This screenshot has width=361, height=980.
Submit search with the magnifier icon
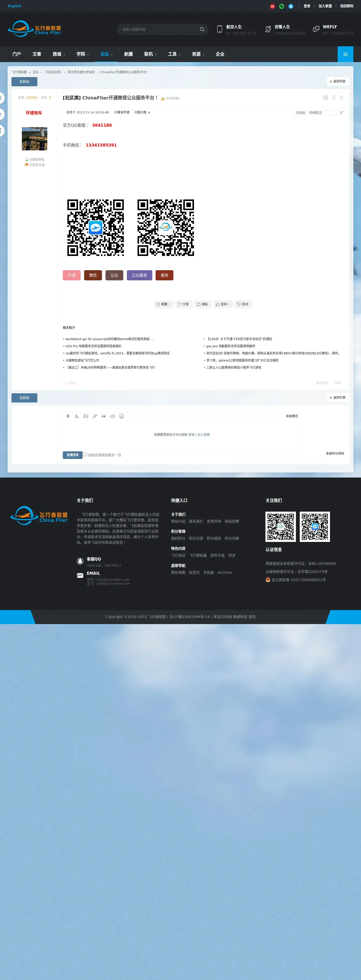(202, 29)
